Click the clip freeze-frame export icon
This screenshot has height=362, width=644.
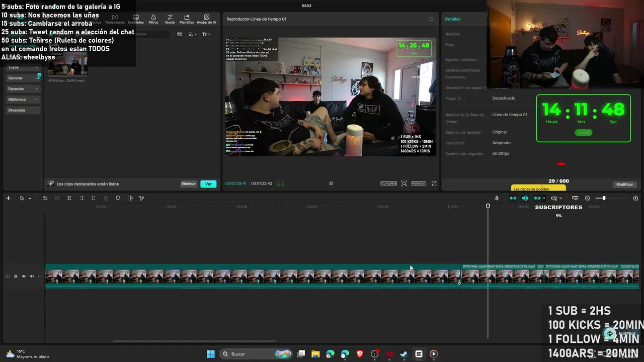click(130, 198)
